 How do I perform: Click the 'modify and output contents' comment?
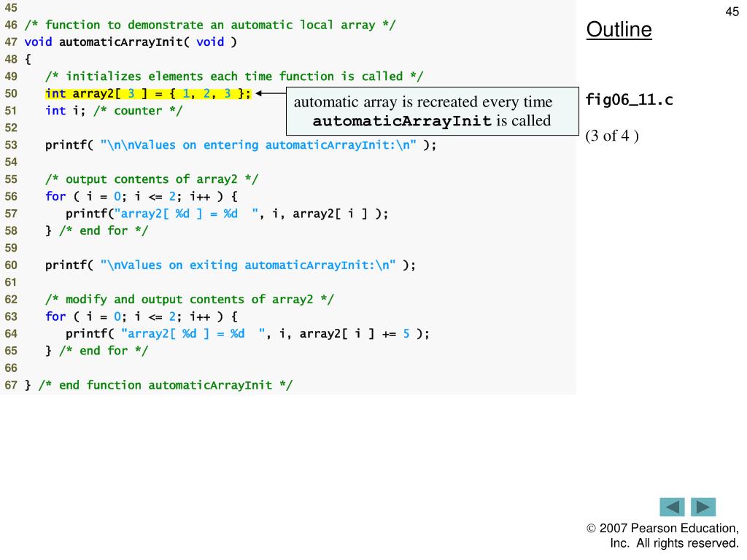[190, 299]
